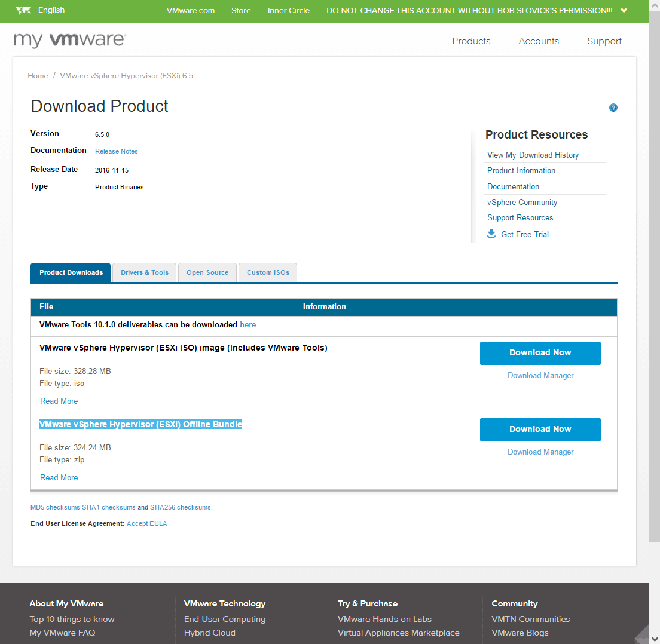Open Virtual Appliances Marketplace footer link
The width and height of the screenshot is (660, 644).
[x=398, y=633]
